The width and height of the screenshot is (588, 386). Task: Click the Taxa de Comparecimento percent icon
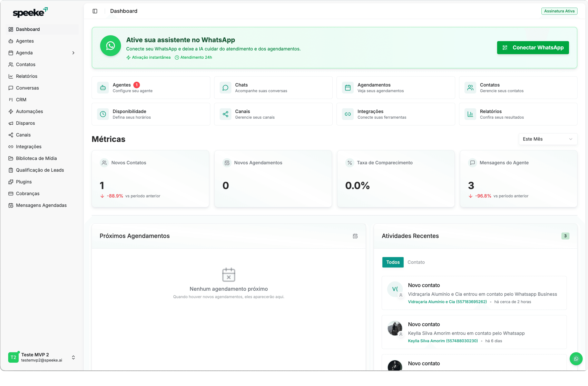(x=350, y=163)
